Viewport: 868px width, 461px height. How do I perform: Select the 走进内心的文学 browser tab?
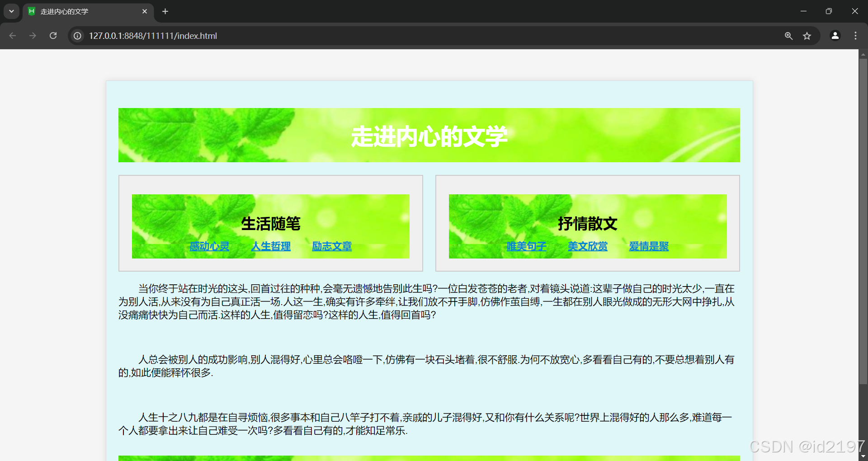pyautogui.click(x=88, y=11)
